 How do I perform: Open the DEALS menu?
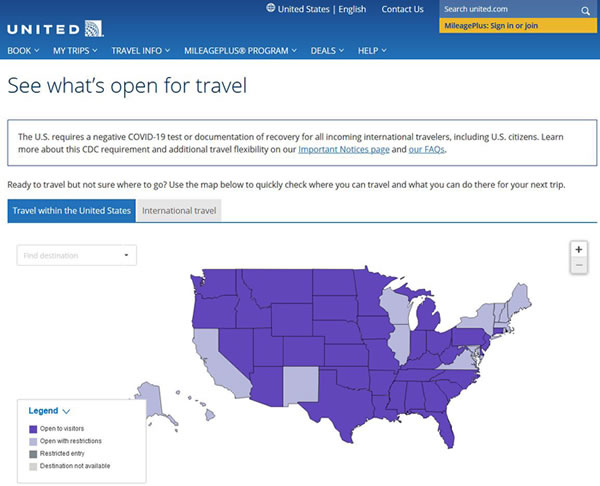[x=327, y=51]
